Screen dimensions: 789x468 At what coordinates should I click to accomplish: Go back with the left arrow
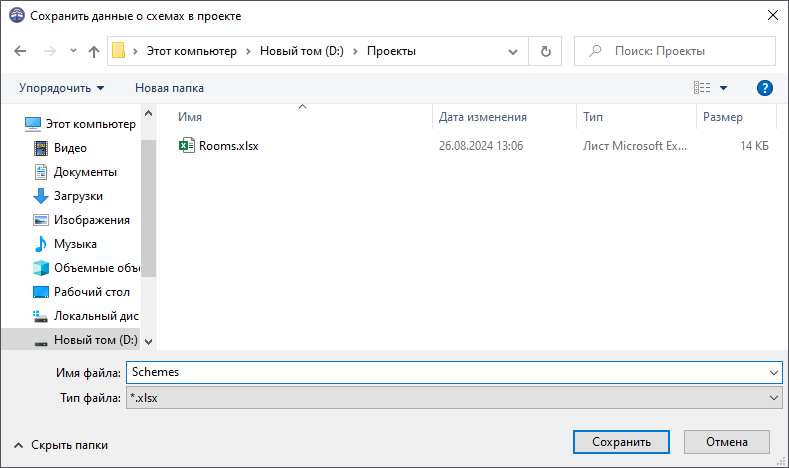[20, 51]
